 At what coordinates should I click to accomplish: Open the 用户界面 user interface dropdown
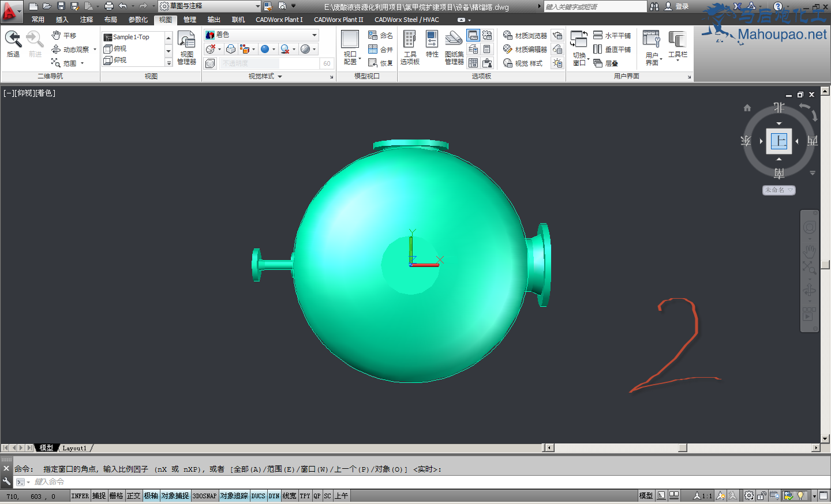(652, 48)
